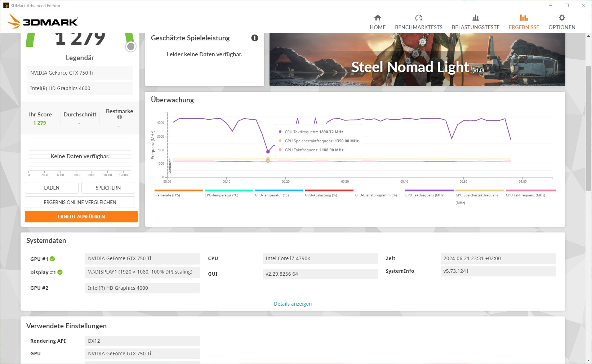Click the 3DMark logo
Viewport: 592px width, 364px height.
43,21
